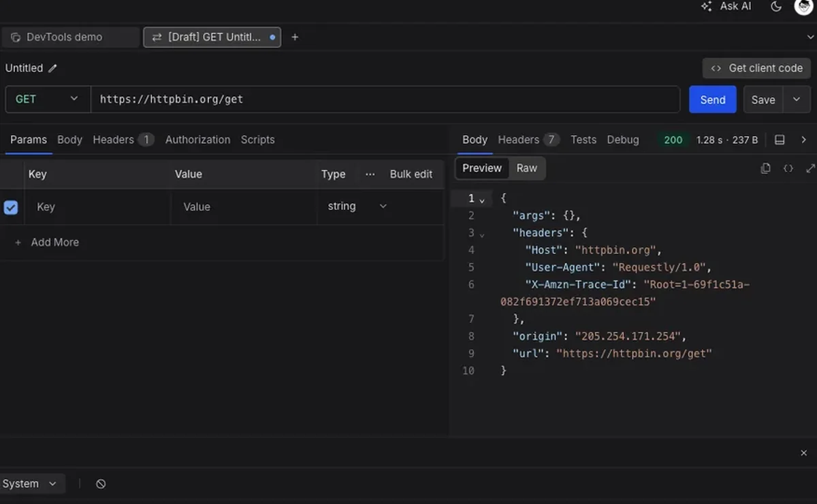This screenshot has width=817, height=504.
Task: Add a new request tab with plus icon
Action: [x=295, y=37]
